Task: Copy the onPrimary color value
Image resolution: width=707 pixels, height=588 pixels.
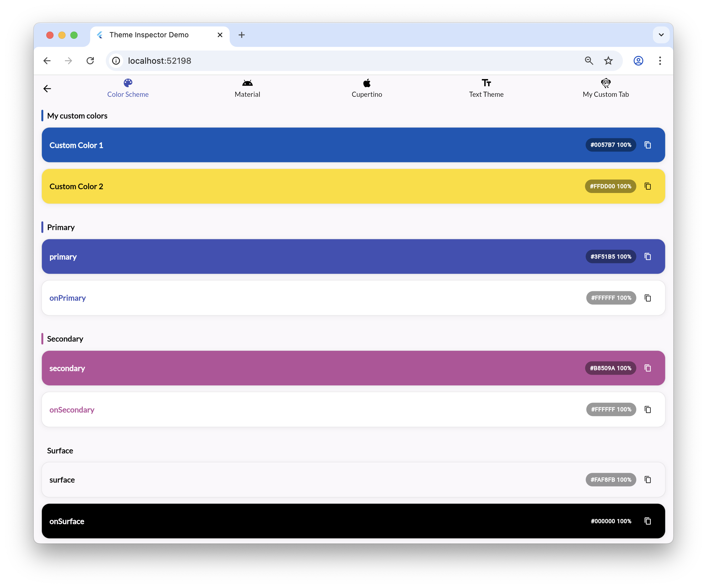Action: point(648,298)
